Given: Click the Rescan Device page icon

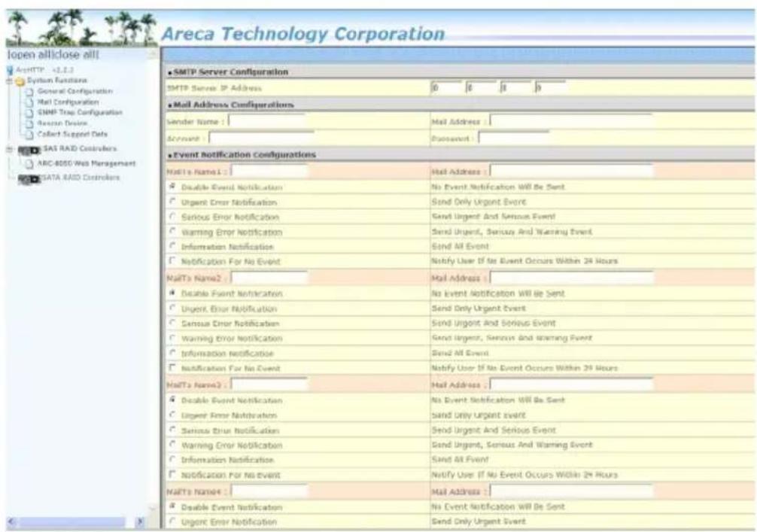Looking at the screenshot, I should point(30,123).
